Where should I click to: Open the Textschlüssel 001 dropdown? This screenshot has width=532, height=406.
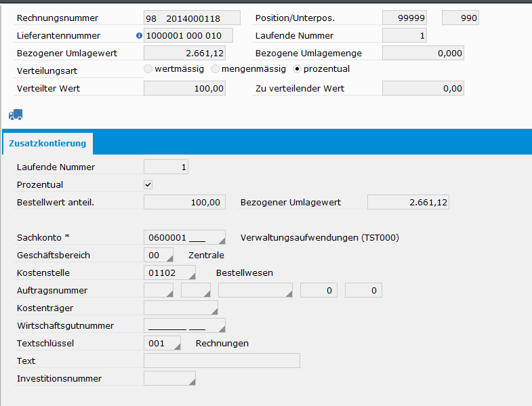(162, 343)
